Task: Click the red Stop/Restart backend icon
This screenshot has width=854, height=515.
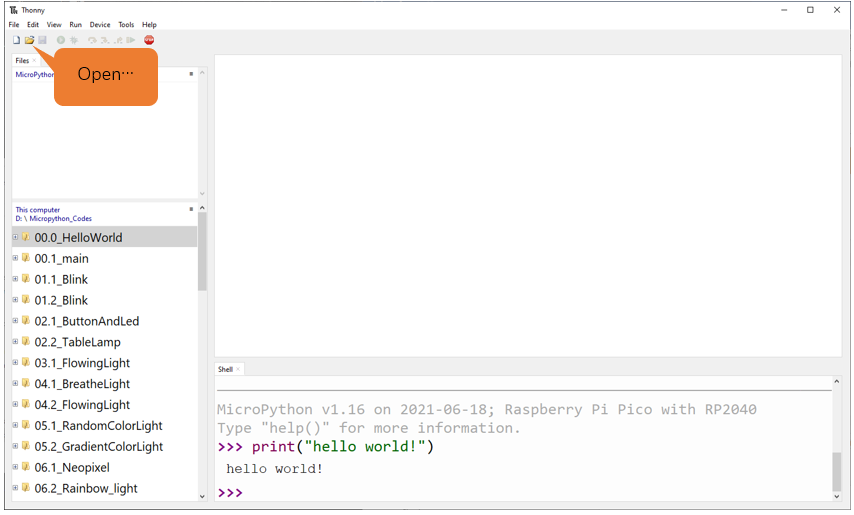Action: pos(149,40)
